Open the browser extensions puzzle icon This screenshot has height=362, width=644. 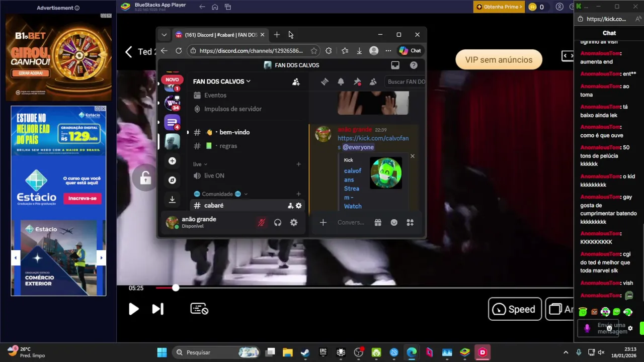329,51
